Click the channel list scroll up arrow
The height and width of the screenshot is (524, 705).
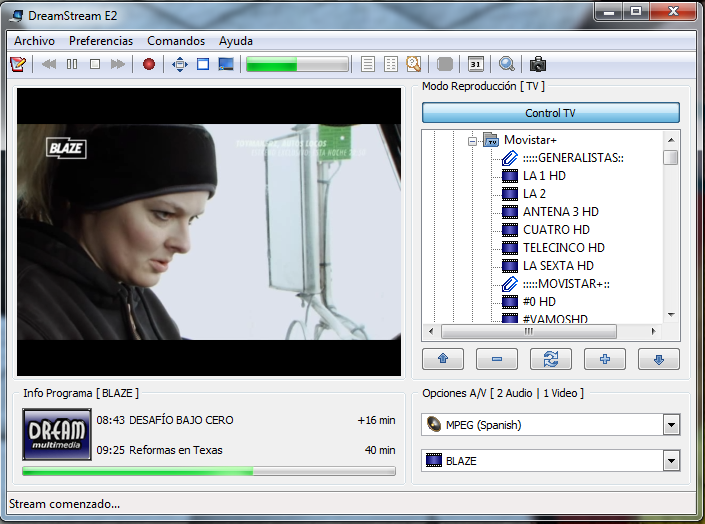click(671, 140)
